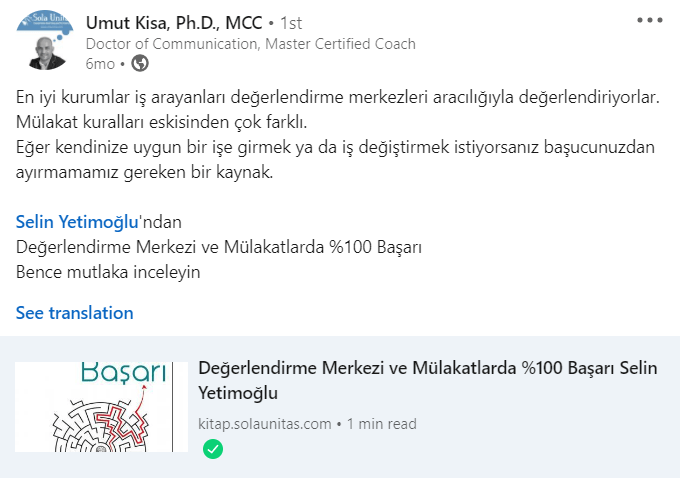Viewport: 680px width, 483px height.
Task: Click the globe public visibility icon
Action: pos(141,64)
